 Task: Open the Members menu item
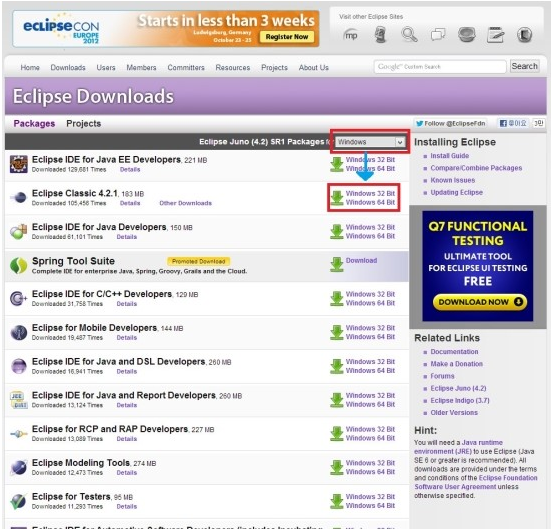tap(141, 67)
